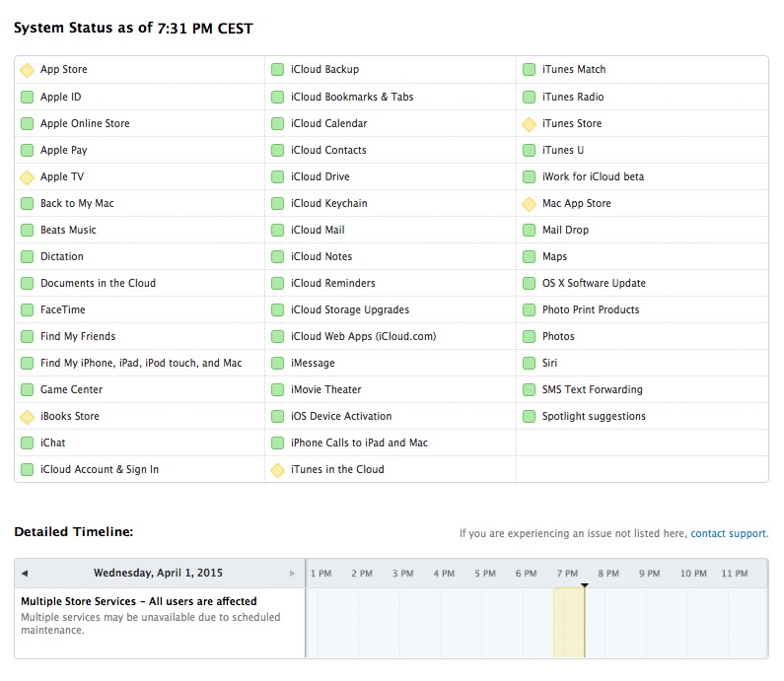Click the green icon beside iTunes Match

click(x=529, y=69)
